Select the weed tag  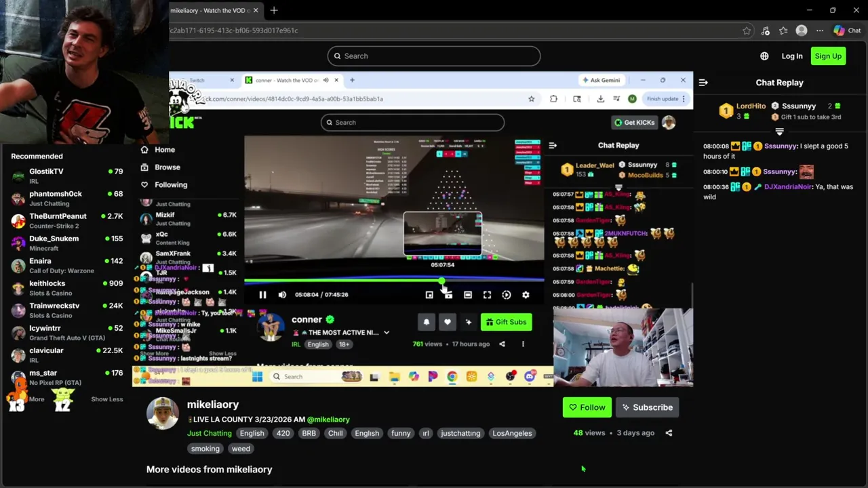point(241,449)
